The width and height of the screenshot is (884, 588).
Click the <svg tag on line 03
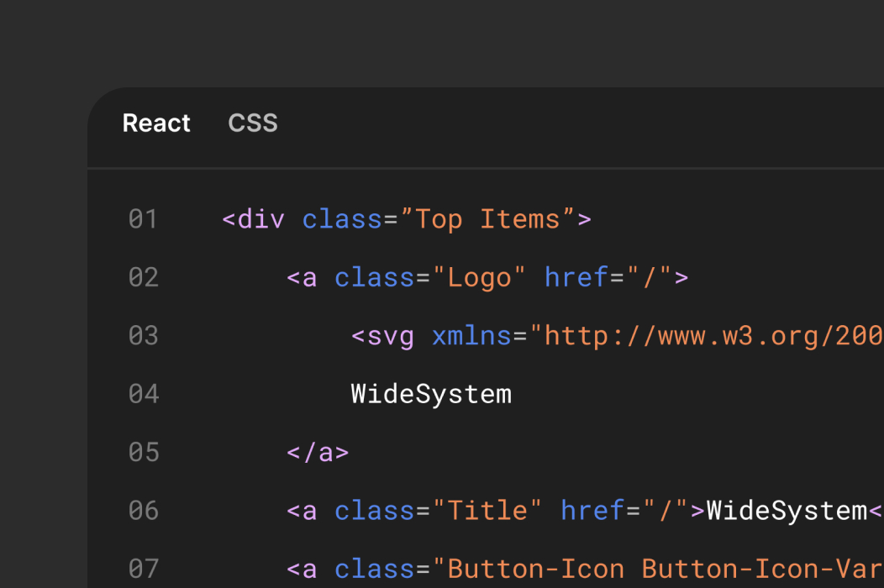pos(383,337)
